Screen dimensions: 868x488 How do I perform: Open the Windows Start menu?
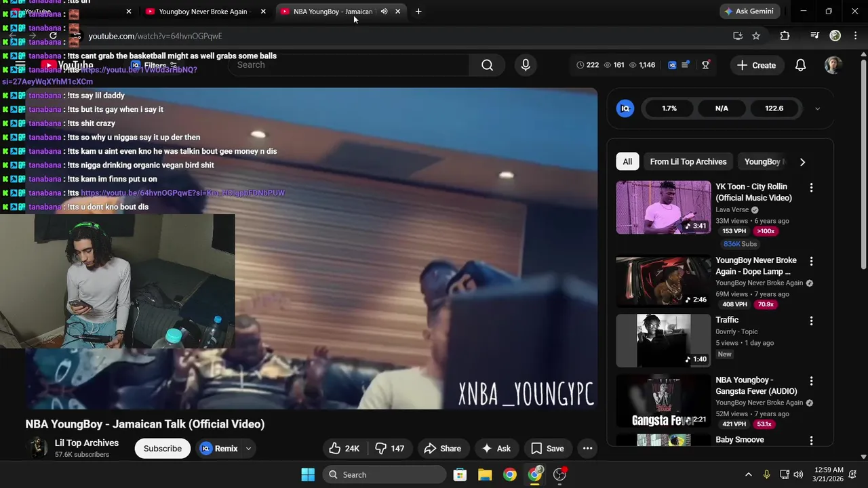[x=308, y=474]
